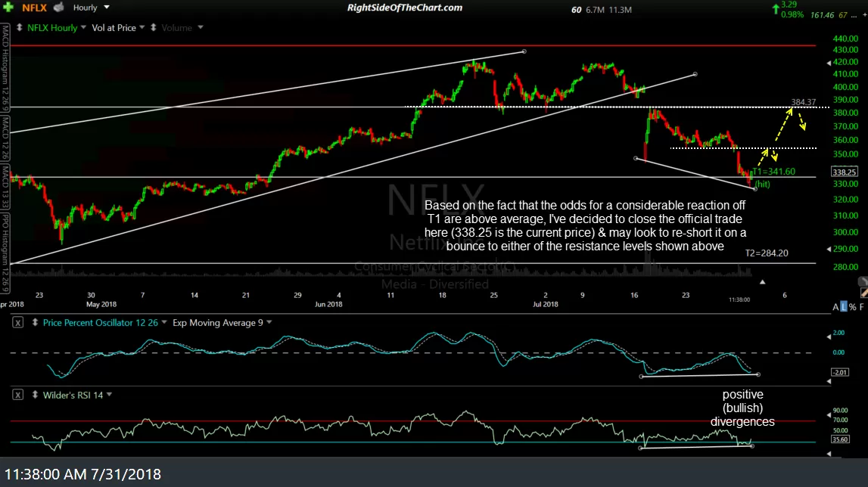
Task: Click the green up-arrow net change indicator
Action: coord(776,9)
